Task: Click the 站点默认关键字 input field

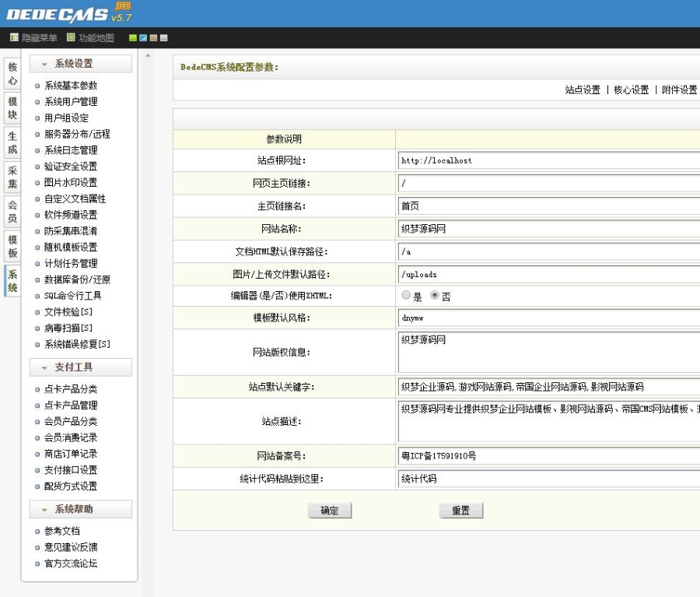Action: tap(548, 387)
